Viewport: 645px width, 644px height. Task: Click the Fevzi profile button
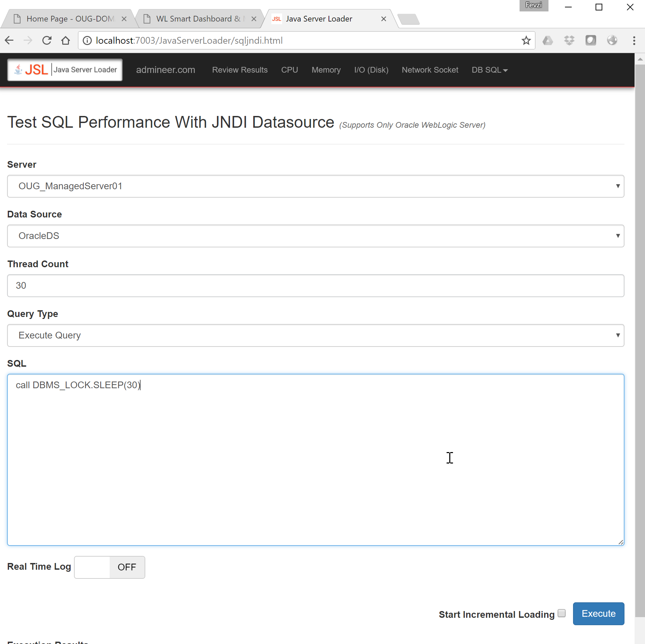(534, 5)
